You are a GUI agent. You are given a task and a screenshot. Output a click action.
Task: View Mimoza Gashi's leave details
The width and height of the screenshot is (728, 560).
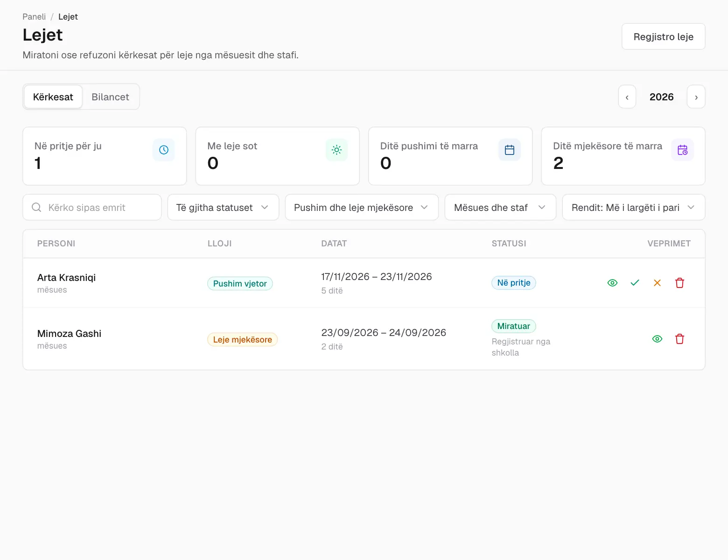coord(657,339)
